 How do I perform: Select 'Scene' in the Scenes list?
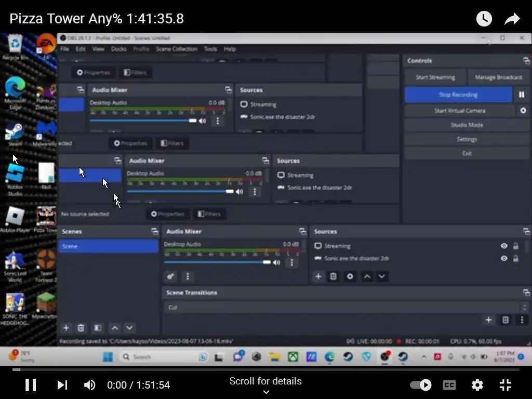[108, 246]
